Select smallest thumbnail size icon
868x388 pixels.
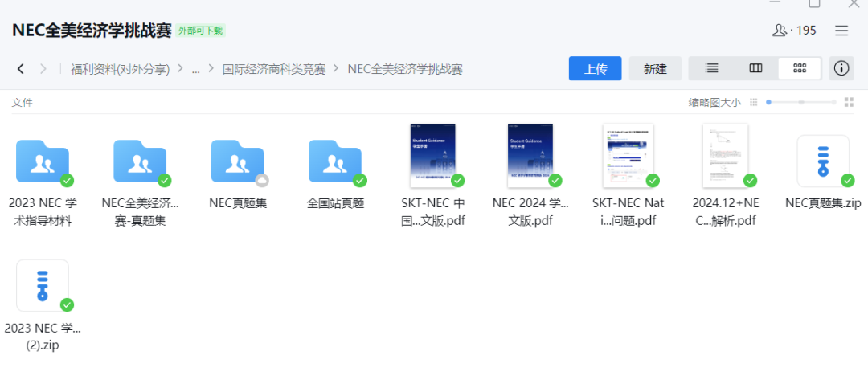753,102
